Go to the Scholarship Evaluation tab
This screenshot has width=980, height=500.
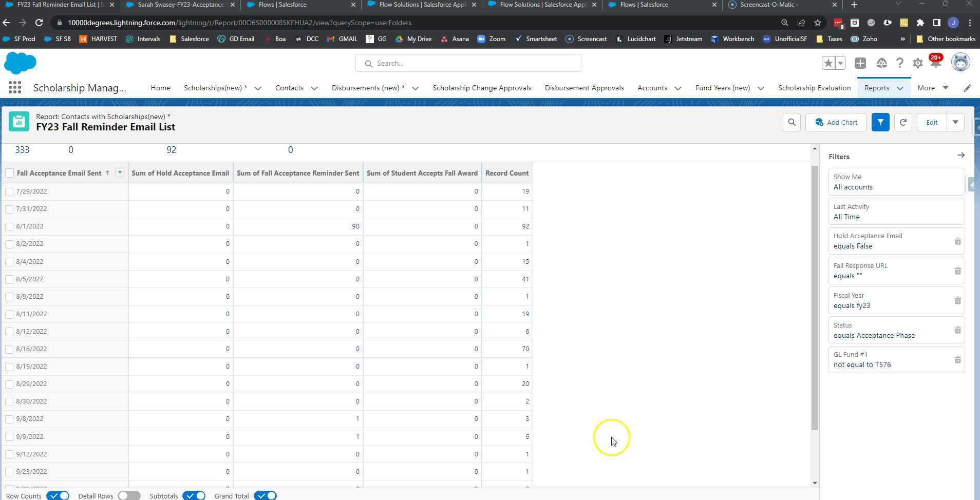point(814,88)
